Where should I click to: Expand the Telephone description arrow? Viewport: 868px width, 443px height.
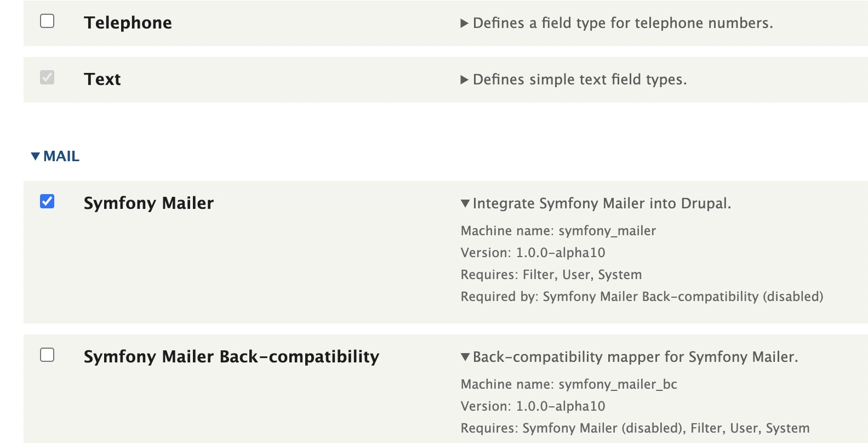pyautogui.click(x=465, y=23)
